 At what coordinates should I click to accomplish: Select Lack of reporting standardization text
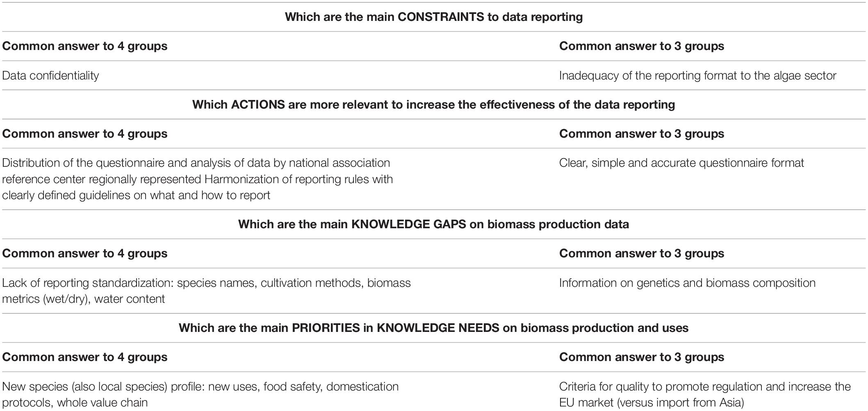point(206,291)
